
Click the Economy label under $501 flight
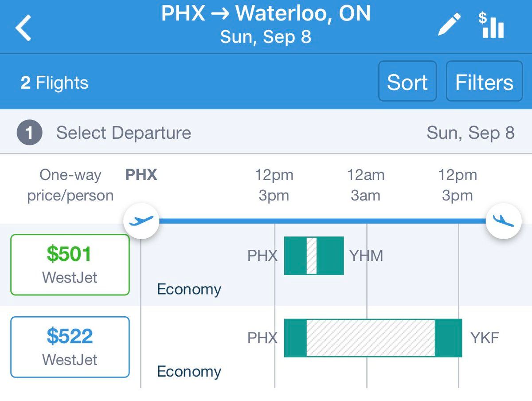[189, 289]
